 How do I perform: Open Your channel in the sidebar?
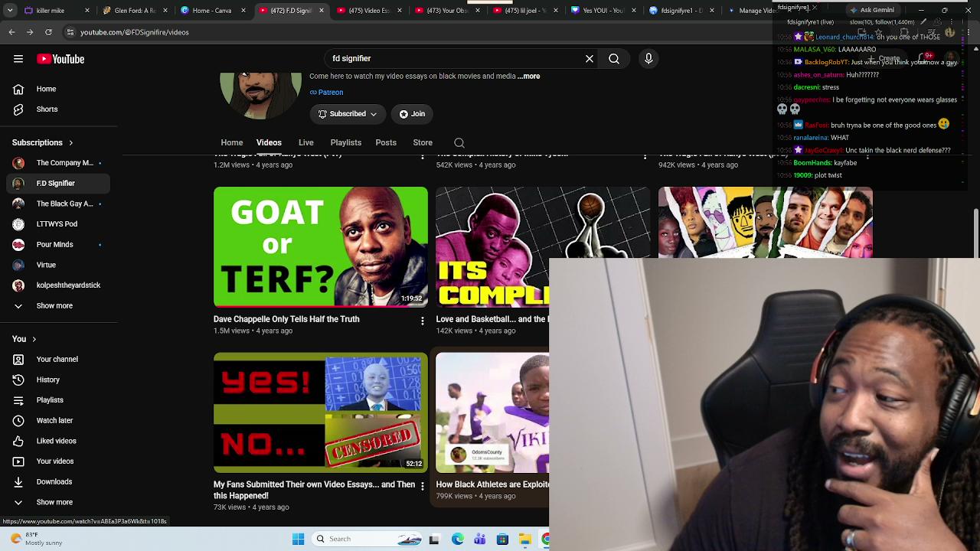(58, 360)
